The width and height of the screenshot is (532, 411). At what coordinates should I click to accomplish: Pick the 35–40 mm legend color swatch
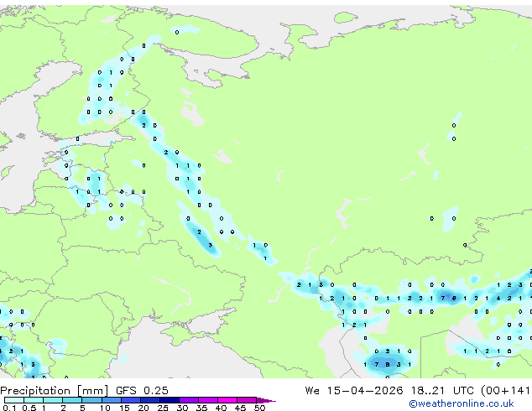point(207,400)
